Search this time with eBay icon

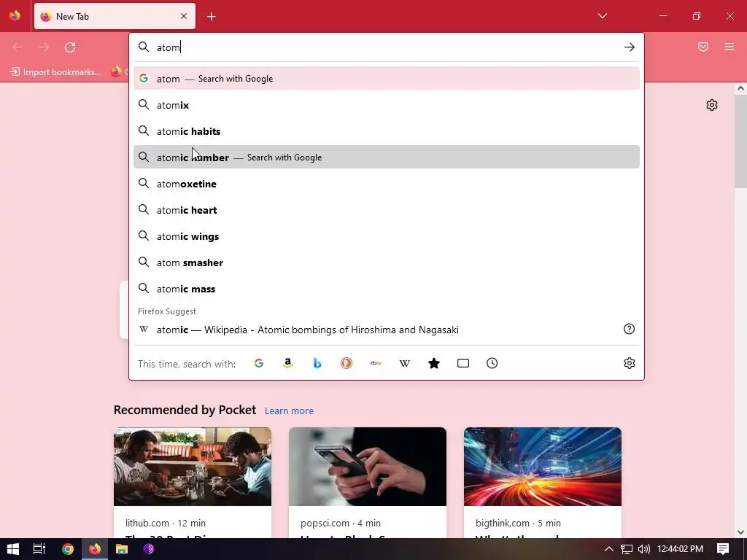point(376,363)
